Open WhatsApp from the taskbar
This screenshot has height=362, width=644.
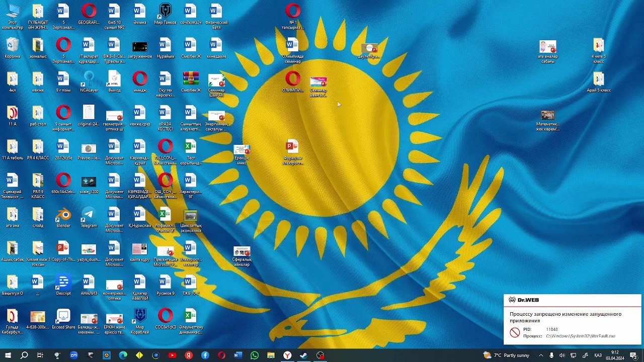(x=255, y=355)
